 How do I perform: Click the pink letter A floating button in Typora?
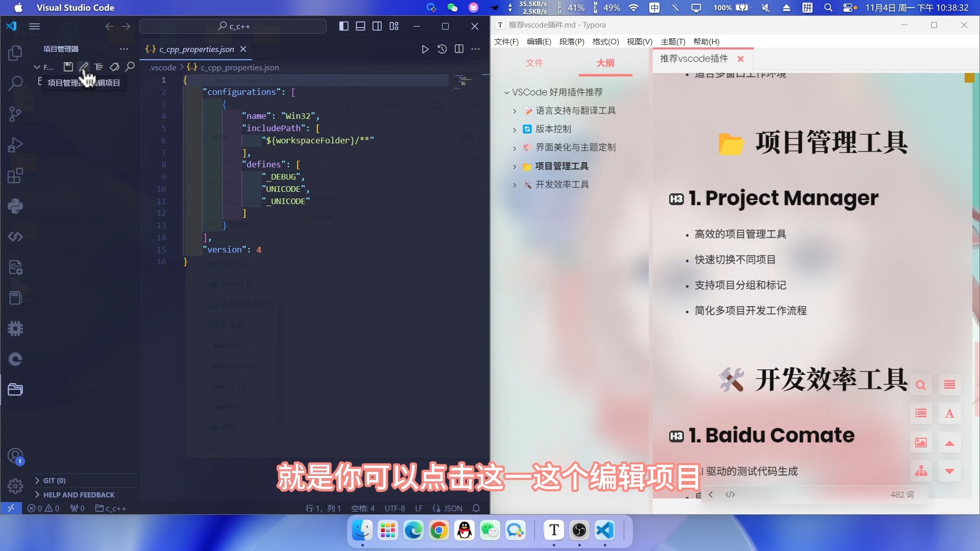[949, 414]
